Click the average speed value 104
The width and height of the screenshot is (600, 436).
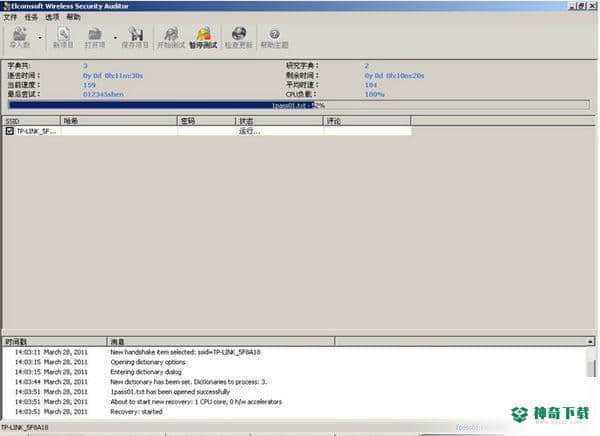pyautogui.click(x=371, y=85)
